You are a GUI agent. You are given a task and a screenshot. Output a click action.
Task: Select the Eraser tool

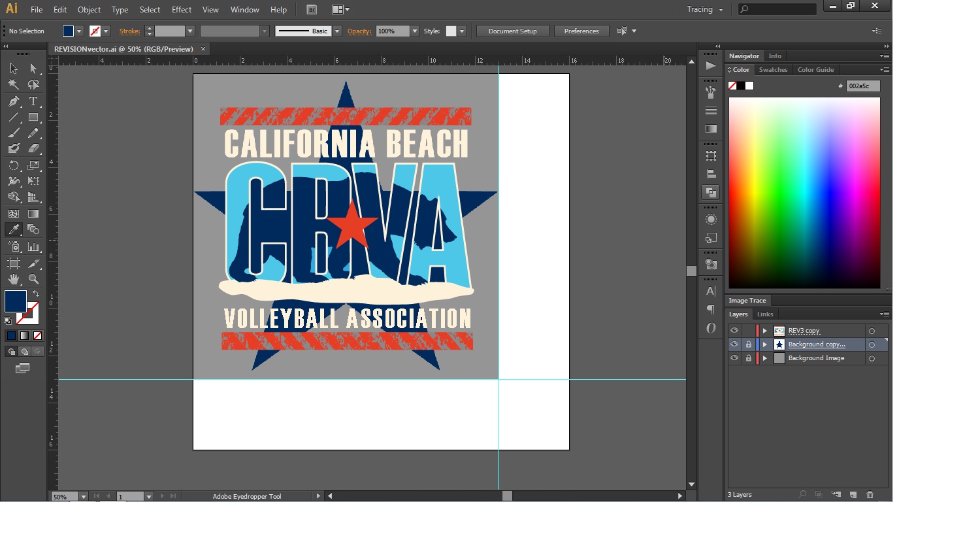(x=33, y=148)
